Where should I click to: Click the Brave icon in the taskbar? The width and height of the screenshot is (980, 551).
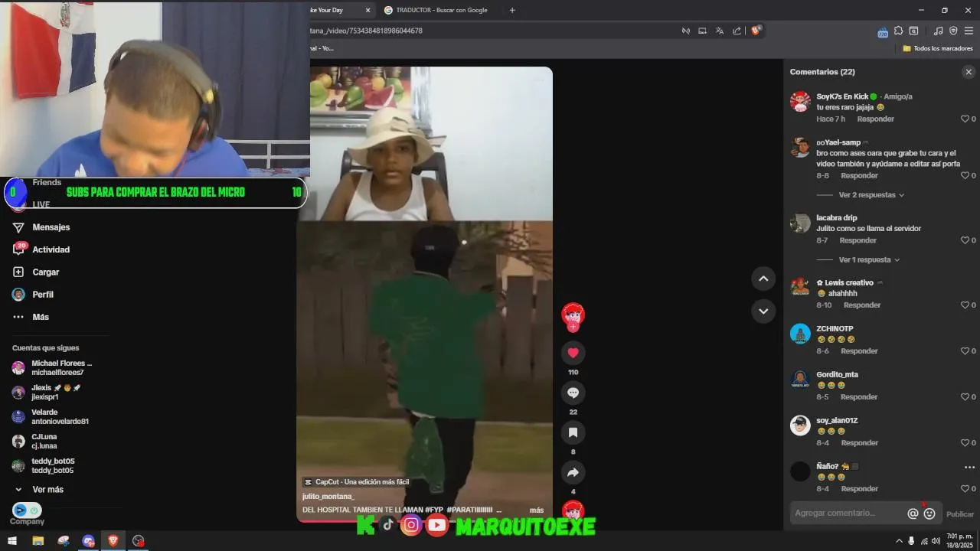[113, 540]
